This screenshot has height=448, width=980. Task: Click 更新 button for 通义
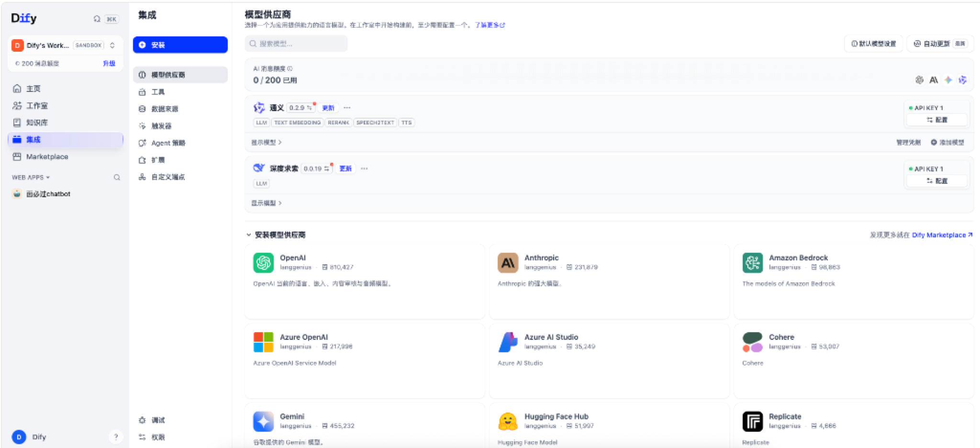(x=328, y=108)
